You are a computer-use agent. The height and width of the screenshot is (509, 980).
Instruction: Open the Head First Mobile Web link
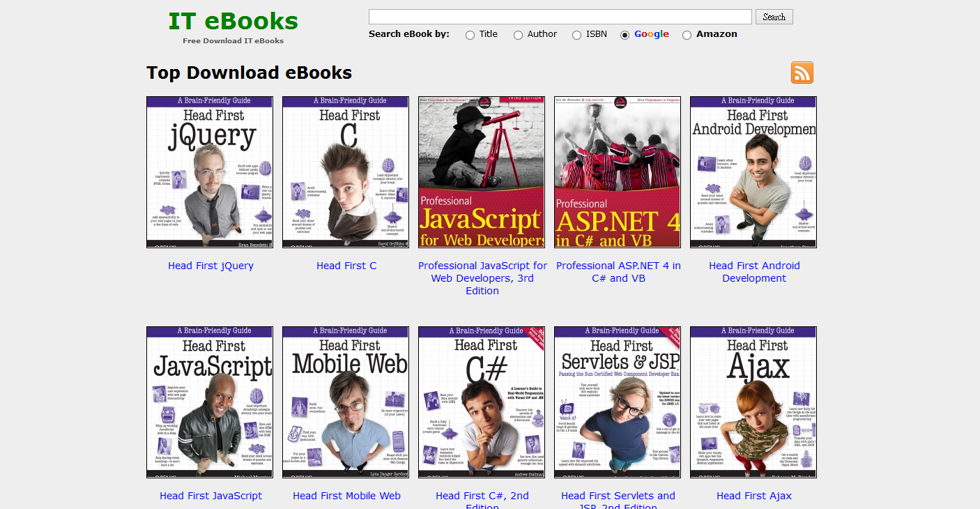tap(346, 496)
